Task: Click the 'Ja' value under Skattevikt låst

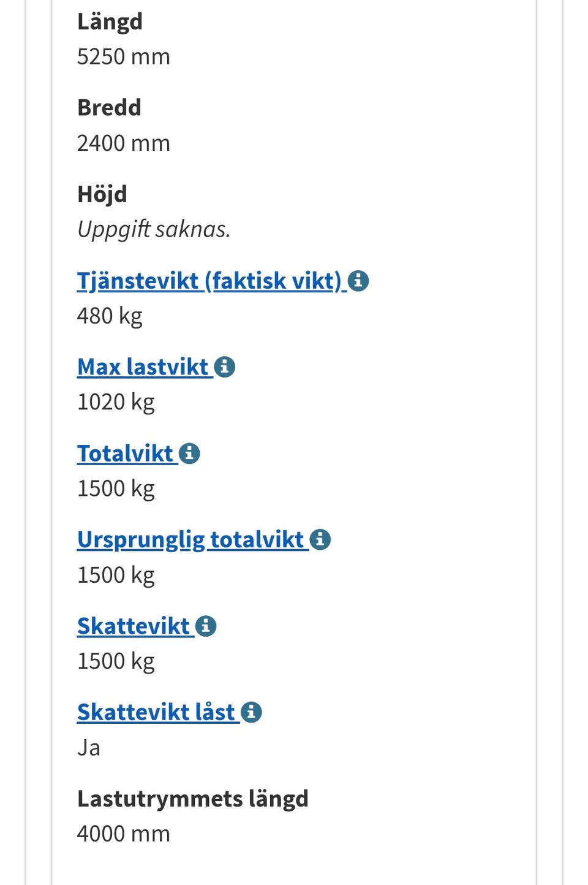Action: (x=89, y=748)
